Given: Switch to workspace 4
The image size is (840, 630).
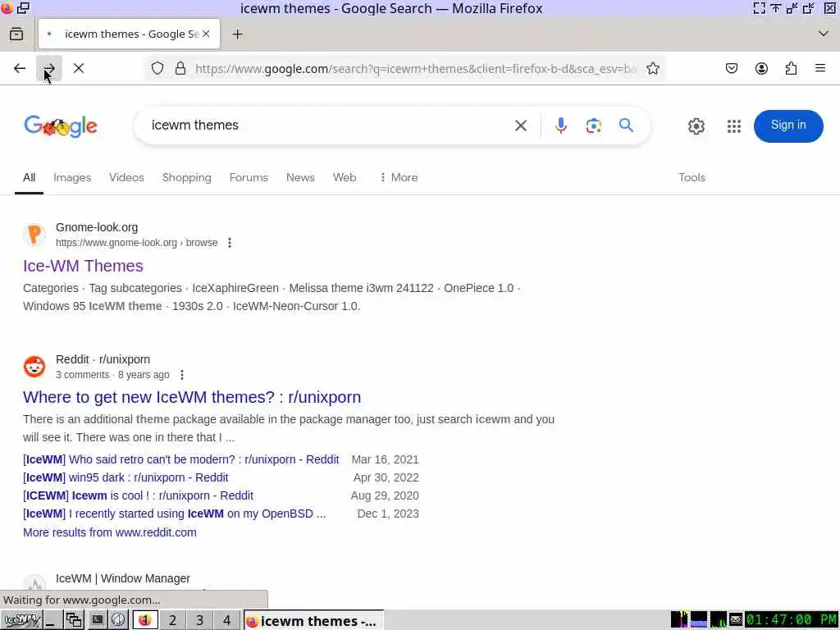Looking at the screenshot, I should pyautogui.click(x=226, y=620).
